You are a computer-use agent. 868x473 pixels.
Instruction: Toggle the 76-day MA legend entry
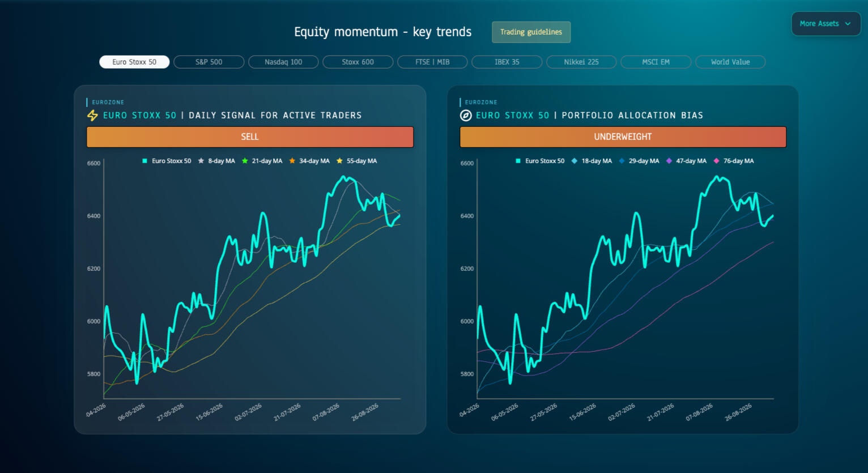pos(733,161)
